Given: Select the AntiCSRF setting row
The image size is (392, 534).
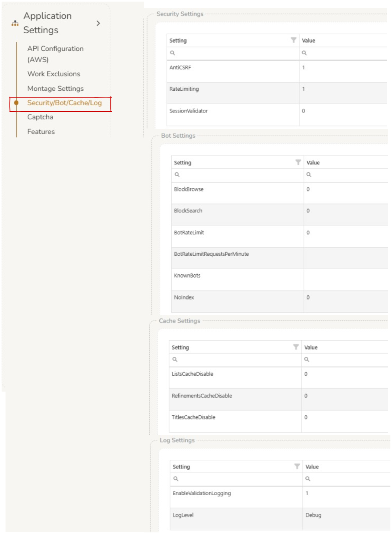Looking at the screenshot, I should tap(233, 71).
